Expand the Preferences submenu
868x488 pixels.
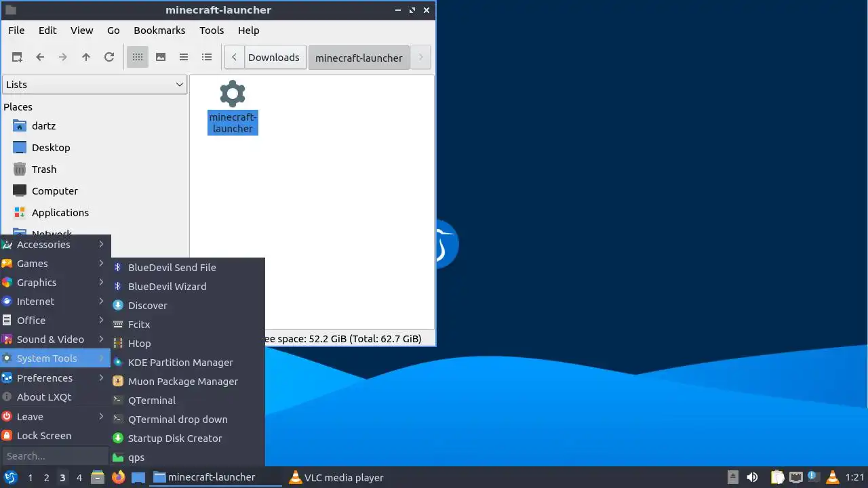(55, 378)
